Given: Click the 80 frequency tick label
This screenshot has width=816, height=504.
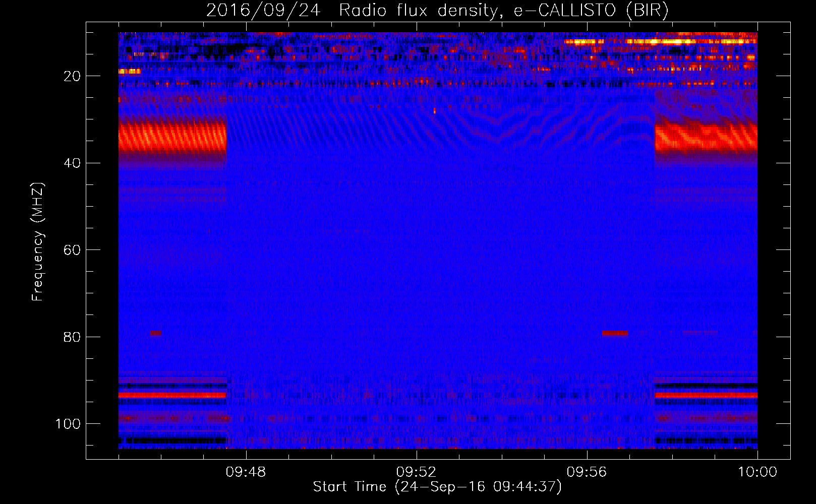Looking at the screenshot, I should click(73, 337).
